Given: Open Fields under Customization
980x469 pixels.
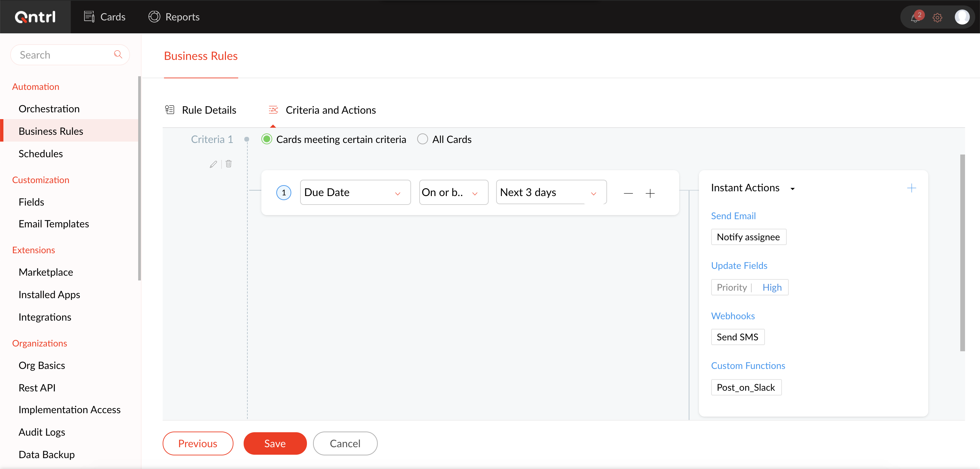Looking at the screenshot, I should coord(32,202).
